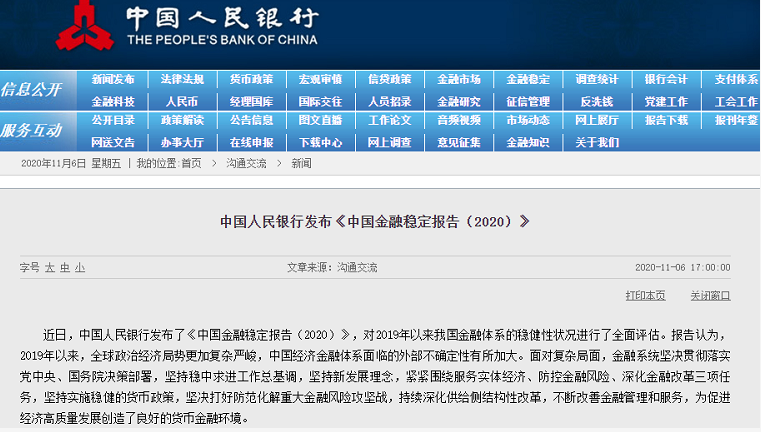761x432 pixels.
Task: Open the 关于我们 page
Action: [596, 142]
